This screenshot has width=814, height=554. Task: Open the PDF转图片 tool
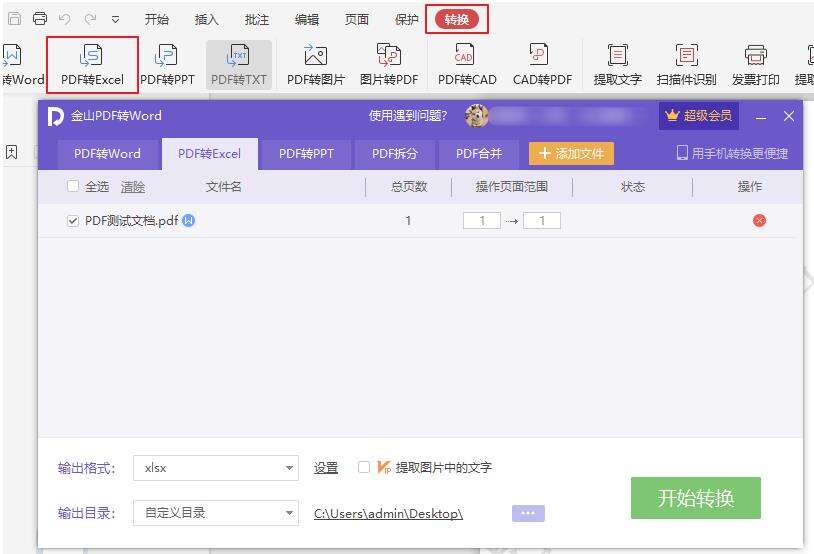pos(316,64)
